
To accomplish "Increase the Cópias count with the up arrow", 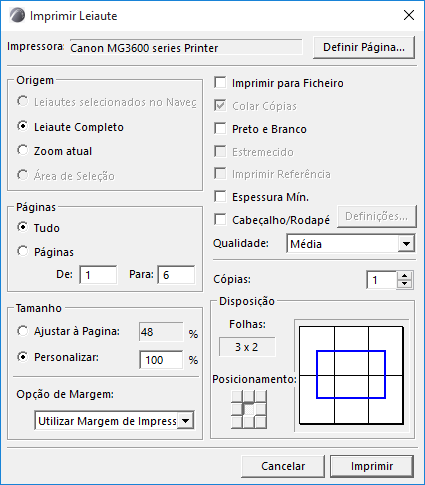I will (x=405, y=276).
